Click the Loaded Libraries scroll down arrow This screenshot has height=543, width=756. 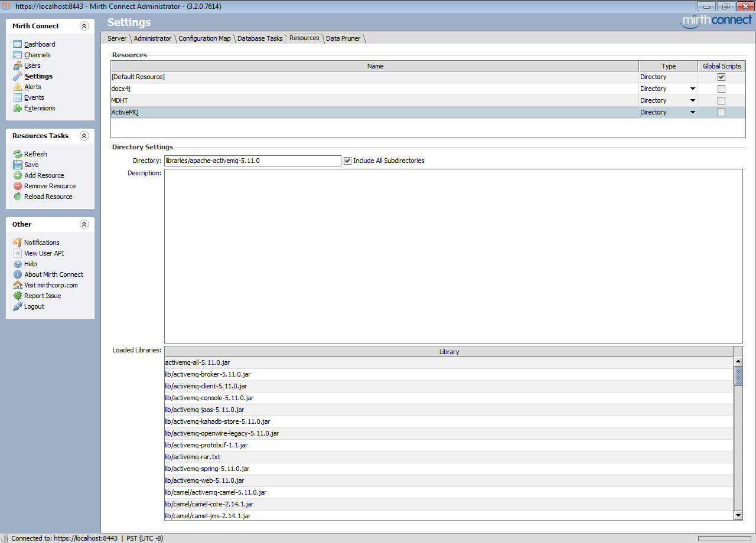(x=738, y=515)
